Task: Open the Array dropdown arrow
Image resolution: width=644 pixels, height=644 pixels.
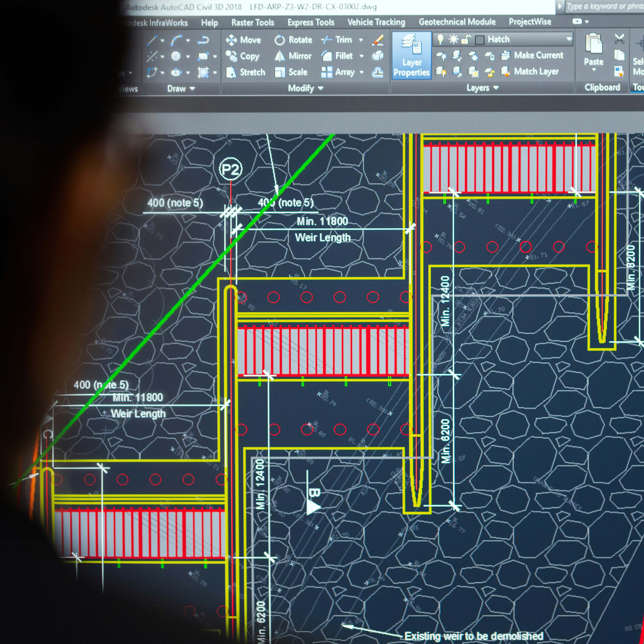Action: click(361, 72)
